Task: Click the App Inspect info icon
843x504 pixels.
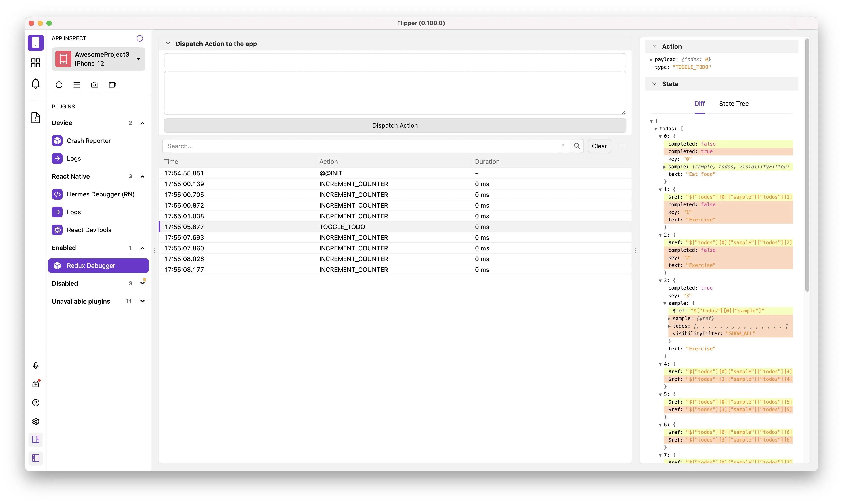Action: [140, 38]
